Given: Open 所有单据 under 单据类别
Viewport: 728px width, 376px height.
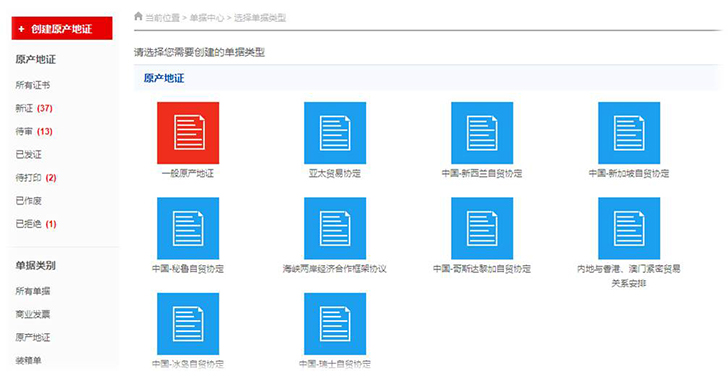Looking at the screenshot, I should click(32, 291).
